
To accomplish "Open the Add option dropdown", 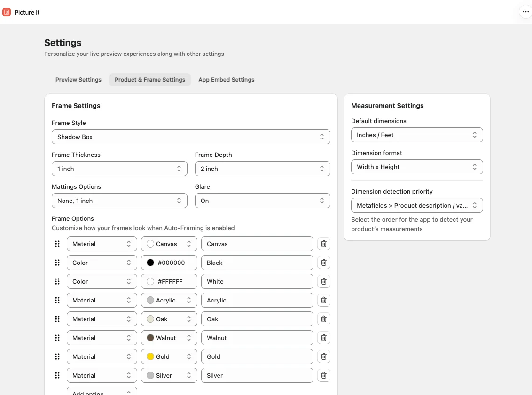I will [x=102, y=391].
